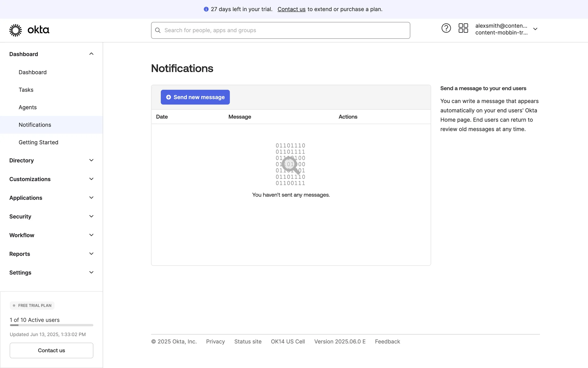Select Getting Started sidebar item
Screen dimensions: 588x368
[x=38, y=142]
